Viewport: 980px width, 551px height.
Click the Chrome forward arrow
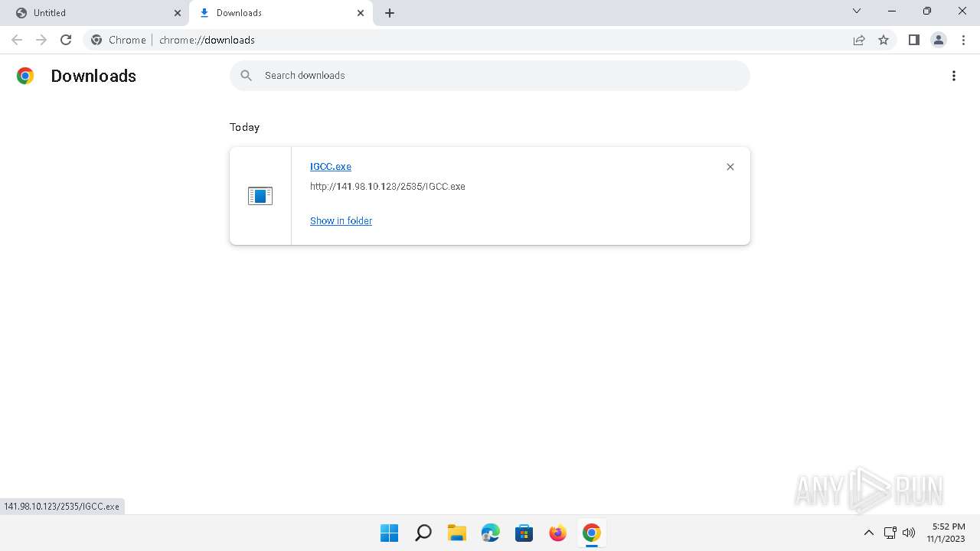(41, 40)
